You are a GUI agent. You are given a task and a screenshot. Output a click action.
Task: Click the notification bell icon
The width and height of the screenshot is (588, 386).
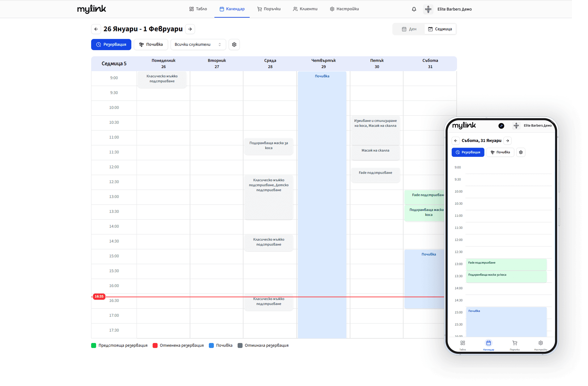[414, 9]
